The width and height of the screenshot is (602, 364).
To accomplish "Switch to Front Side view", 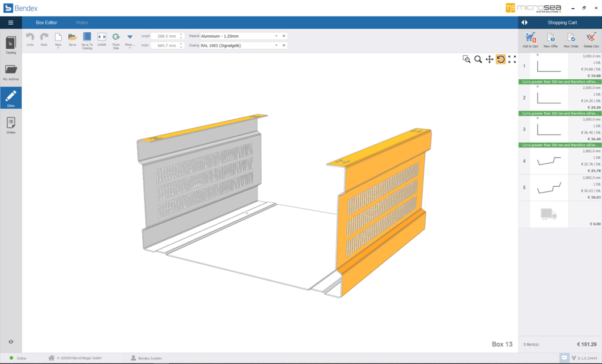I will pyautogui.click(x=116, y=39).
